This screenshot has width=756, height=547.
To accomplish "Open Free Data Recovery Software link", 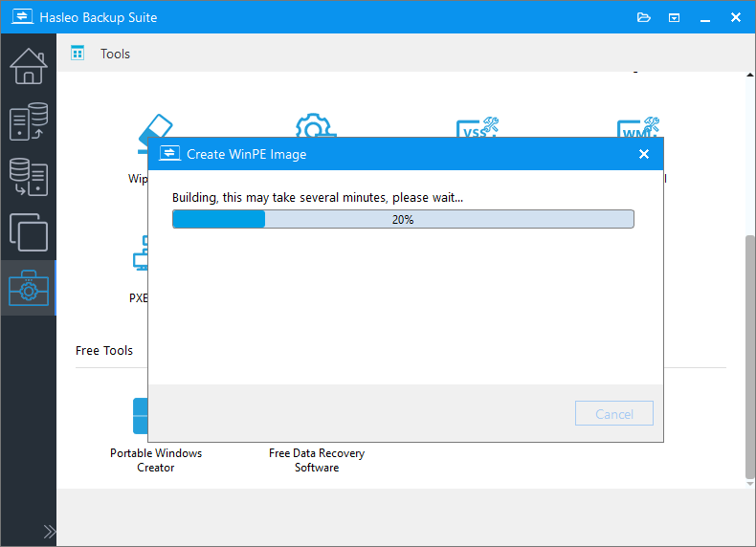I will tap(317, 460).
